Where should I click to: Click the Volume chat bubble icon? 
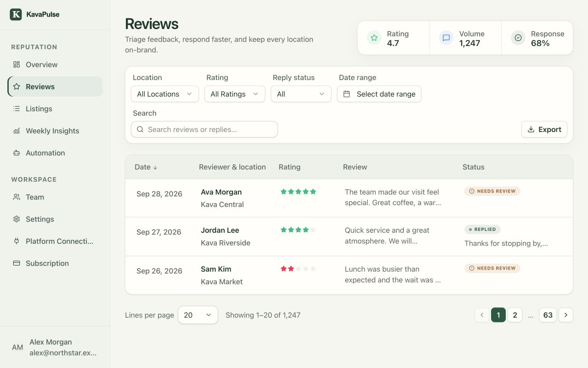click(446, 38)
